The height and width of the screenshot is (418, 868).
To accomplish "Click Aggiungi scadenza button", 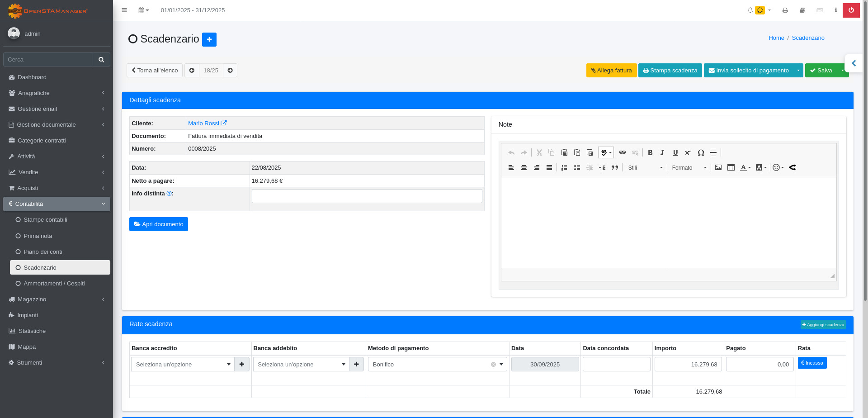I will click(823, 325).
